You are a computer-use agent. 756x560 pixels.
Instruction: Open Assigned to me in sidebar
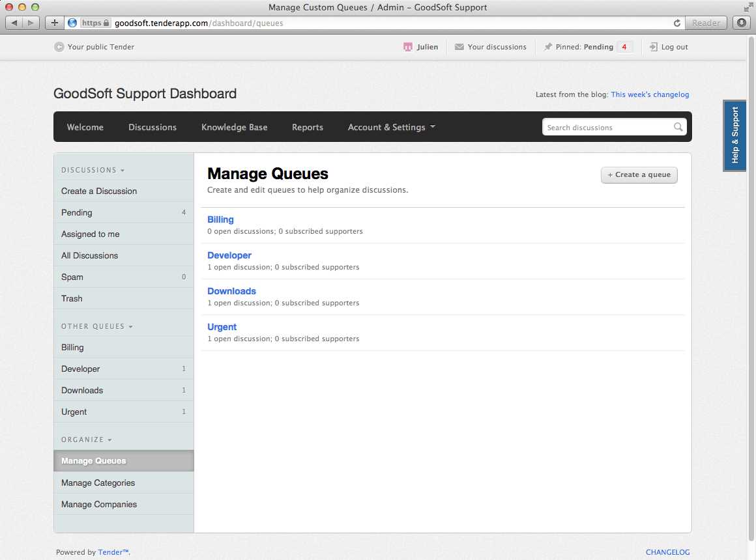124,234
